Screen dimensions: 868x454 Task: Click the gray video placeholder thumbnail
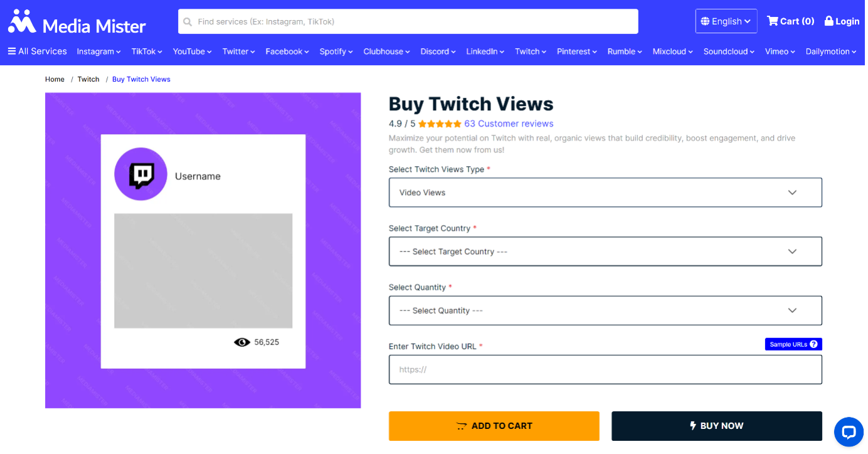(203, 271)
